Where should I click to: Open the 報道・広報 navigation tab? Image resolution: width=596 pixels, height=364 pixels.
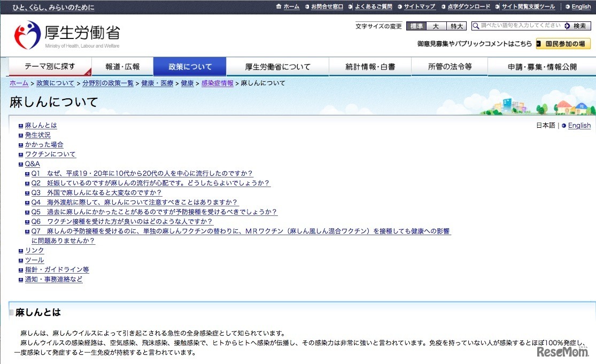click(x=122, y=67)
